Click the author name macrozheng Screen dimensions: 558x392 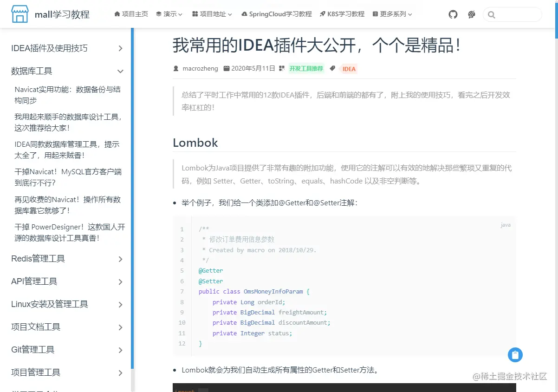pos(200,69)
